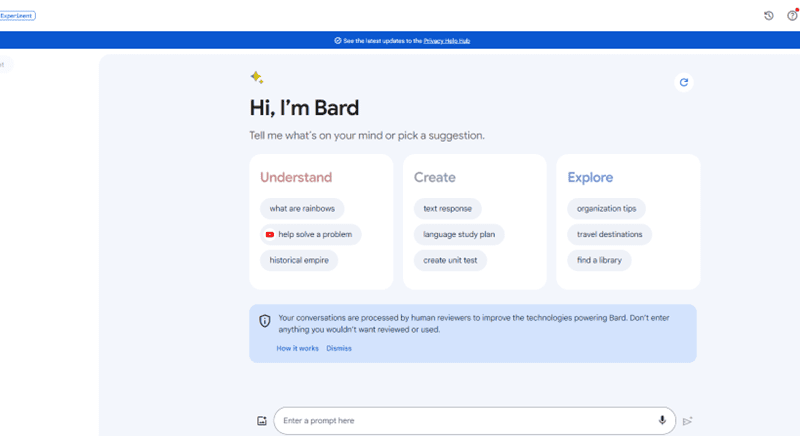
Task: Select the 'what are rainbows' suggestion
Action: click(302, 209)
